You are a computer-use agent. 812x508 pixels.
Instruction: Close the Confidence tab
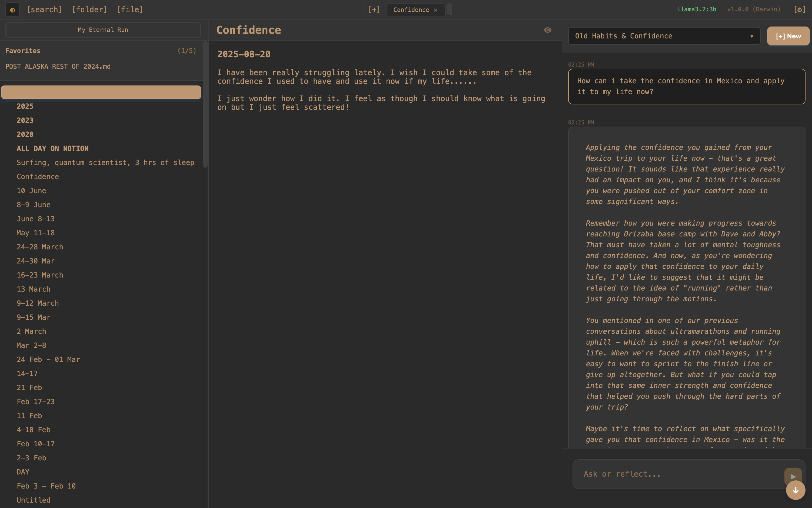tap(435, 10)
